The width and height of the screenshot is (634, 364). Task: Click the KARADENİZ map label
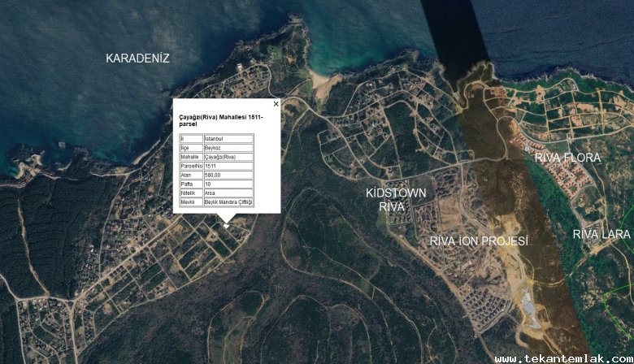[137, 58]
